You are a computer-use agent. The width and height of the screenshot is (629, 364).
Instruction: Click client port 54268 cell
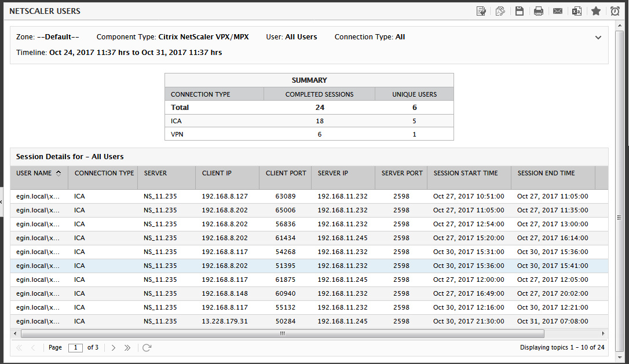pos(286,252)
